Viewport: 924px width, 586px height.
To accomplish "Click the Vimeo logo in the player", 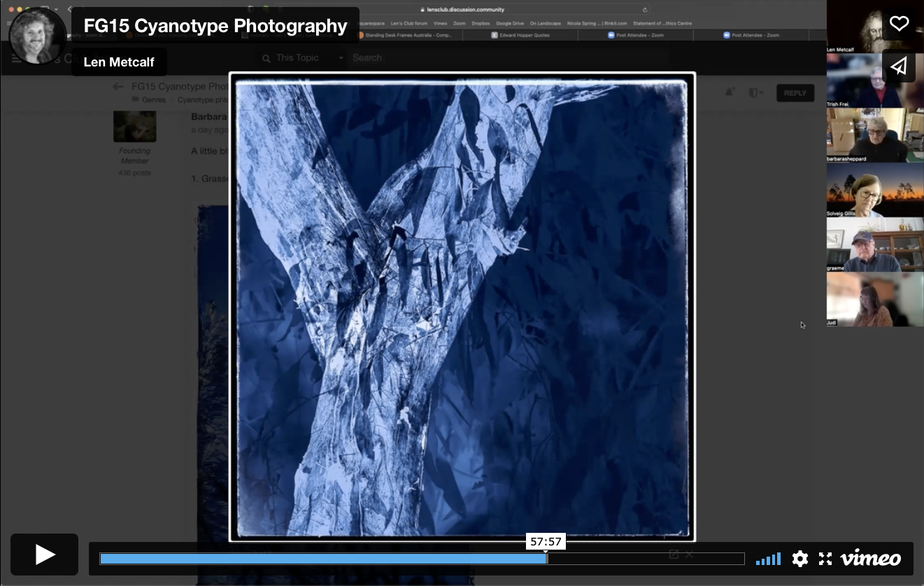I will click(869, 558).
